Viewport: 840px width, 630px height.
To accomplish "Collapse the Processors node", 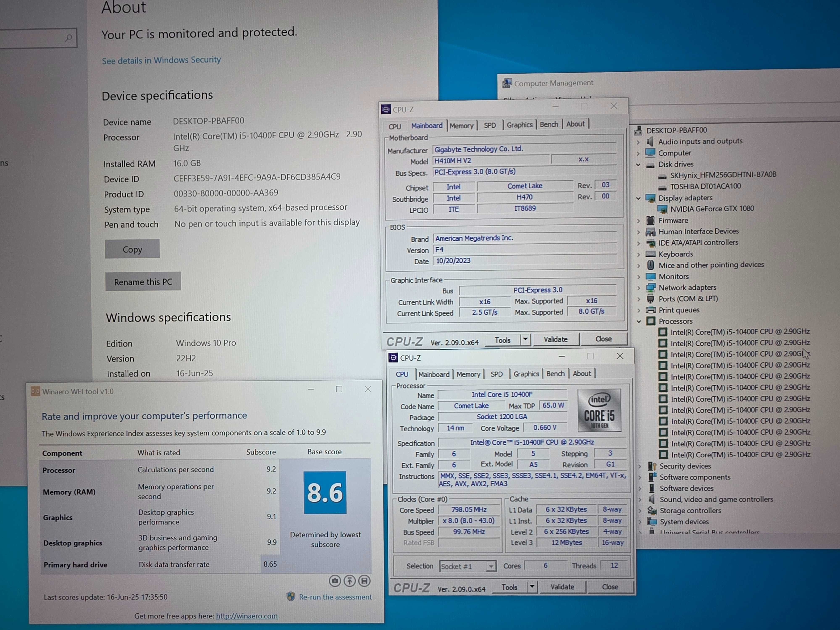I will point(639,322).
